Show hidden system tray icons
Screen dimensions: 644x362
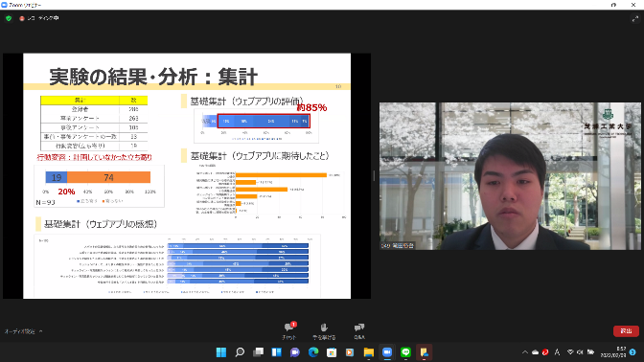[525, 352]
